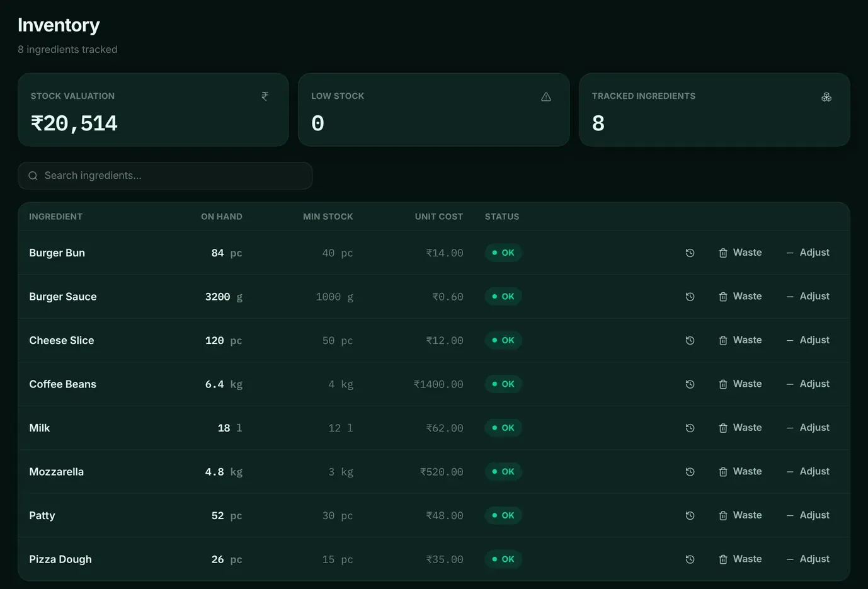Click the ₹1400.00 unit cost value

point(438,384)
